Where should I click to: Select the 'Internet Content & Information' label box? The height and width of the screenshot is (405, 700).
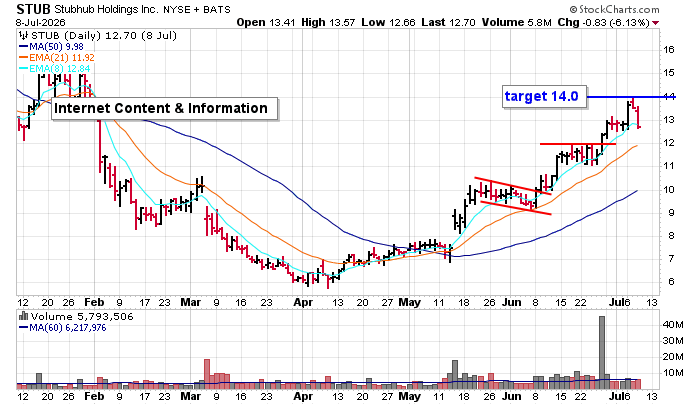click(x=164, y=109)
